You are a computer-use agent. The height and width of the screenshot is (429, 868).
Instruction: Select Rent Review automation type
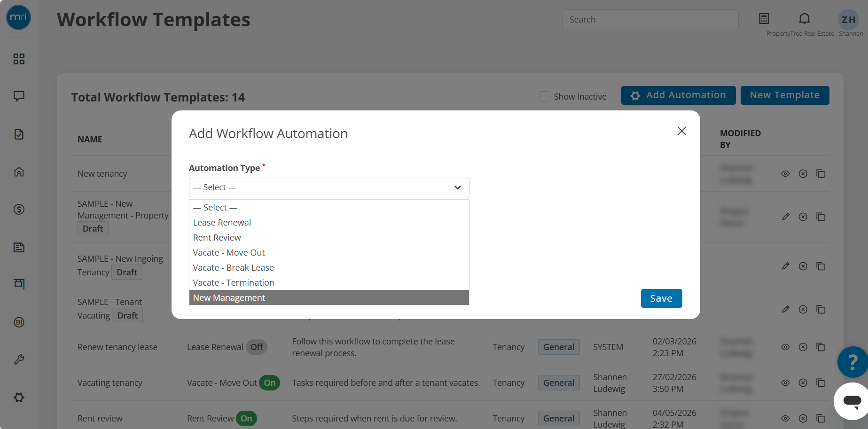[x=329, y=238]
